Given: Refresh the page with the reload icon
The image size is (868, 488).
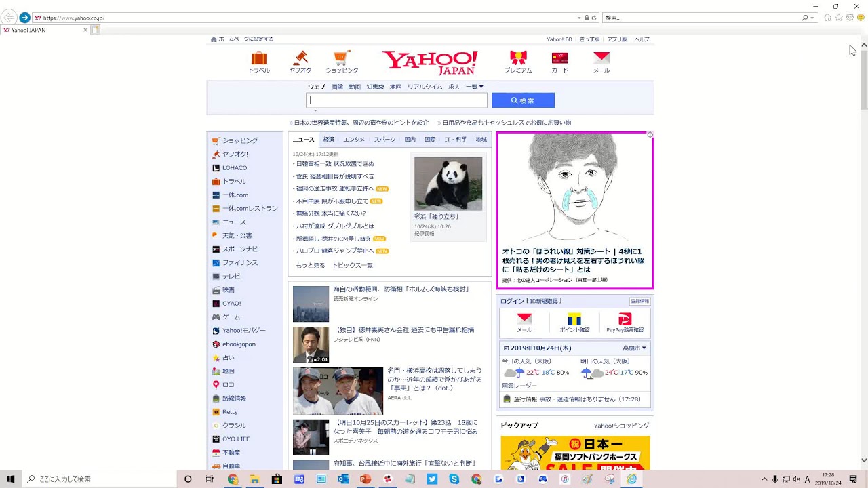Looking at the screenshot, I should [x=594, y=18].
